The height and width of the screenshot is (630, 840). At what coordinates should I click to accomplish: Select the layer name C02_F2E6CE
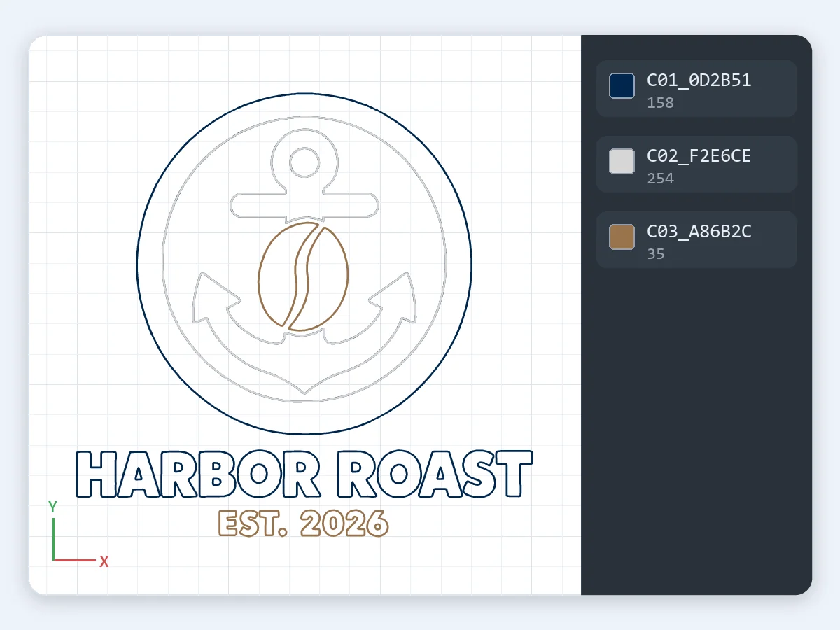point(699,155)
